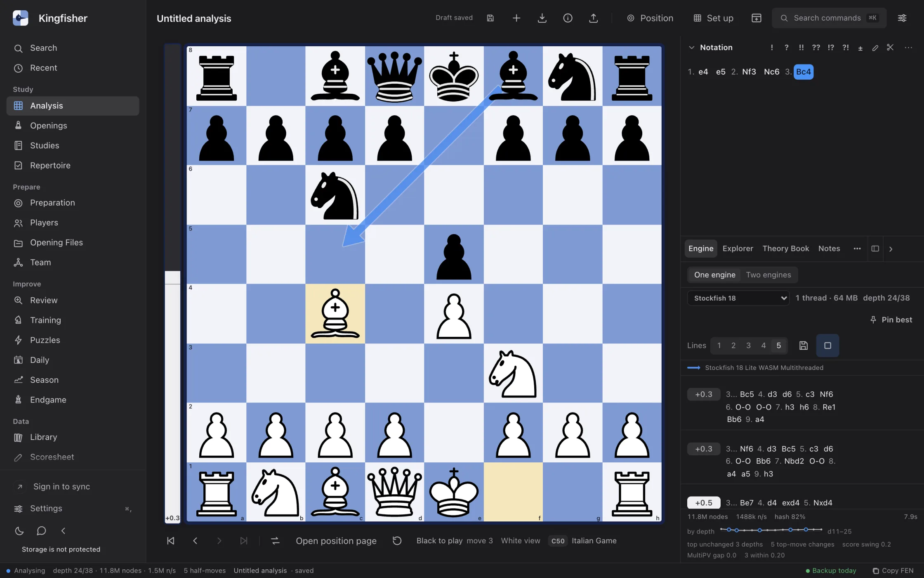This screenshot has height=578, width=924.
Task: Click the panel layout icon beside Notes
Action: click(x=875, y=249)
